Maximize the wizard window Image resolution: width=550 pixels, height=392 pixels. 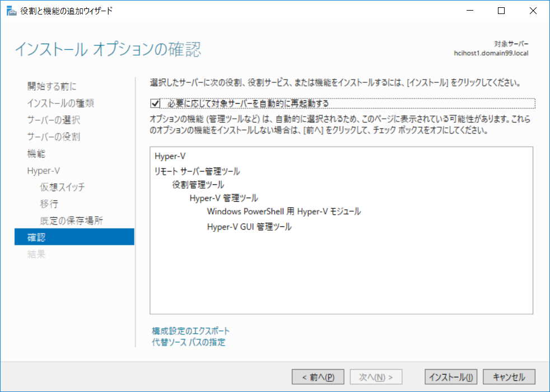click(501, 11)
